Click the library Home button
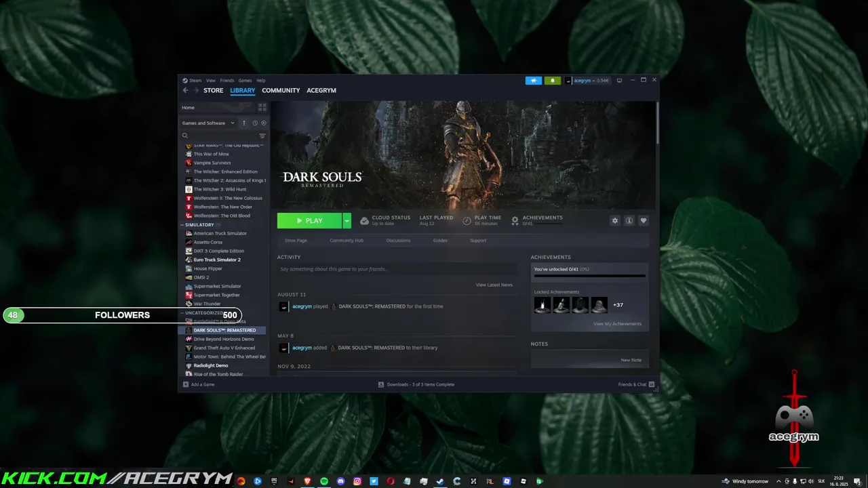The image size is (868, 488). [x=217, y=107]
